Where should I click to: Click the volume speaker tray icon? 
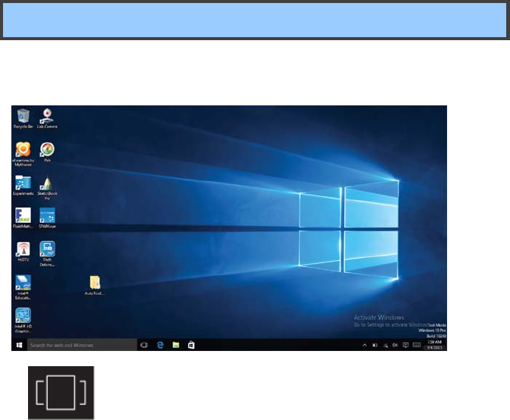(395, 345)
